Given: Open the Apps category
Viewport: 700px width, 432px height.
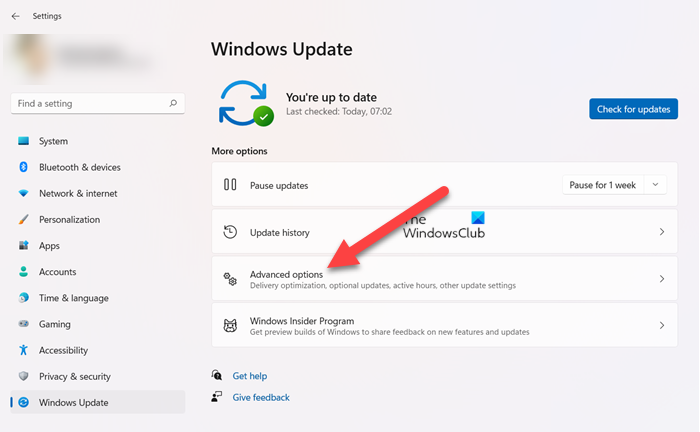Looking at the screenshot, I should click(97, 245).
